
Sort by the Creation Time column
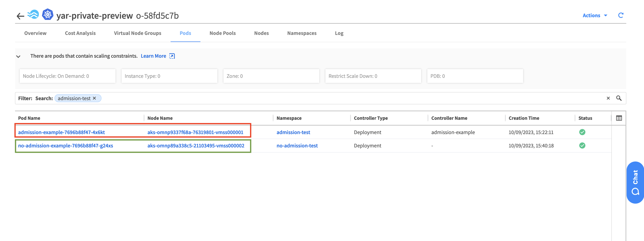pyautogui.click(x=524, y=118)
